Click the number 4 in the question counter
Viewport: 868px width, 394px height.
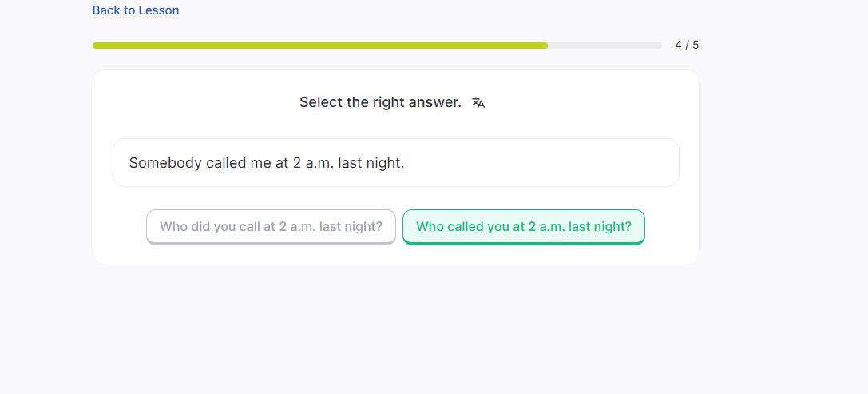[678, 46]
